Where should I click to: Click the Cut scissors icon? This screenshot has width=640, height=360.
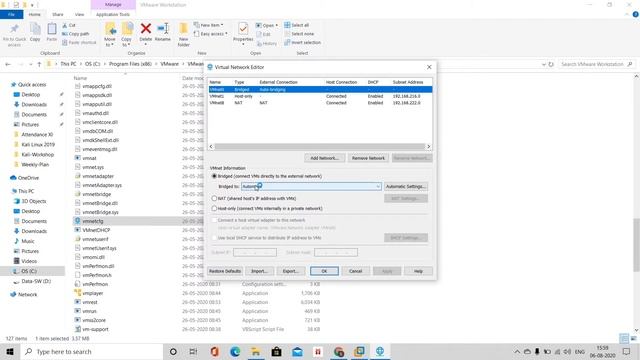coord(65,25)
